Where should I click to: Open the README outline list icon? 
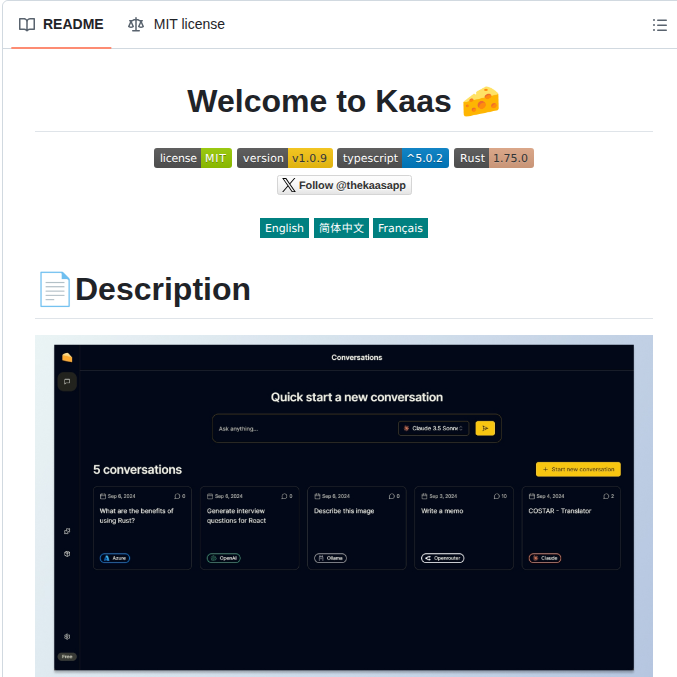tap(659, 25)
